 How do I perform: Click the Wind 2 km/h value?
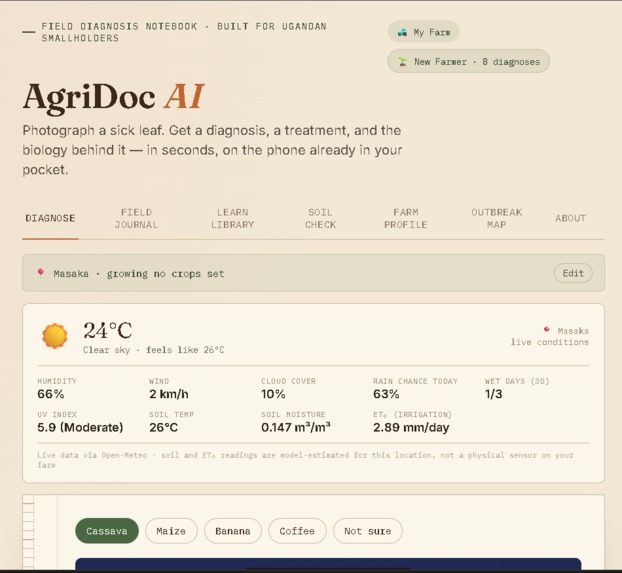coord(169,394)
